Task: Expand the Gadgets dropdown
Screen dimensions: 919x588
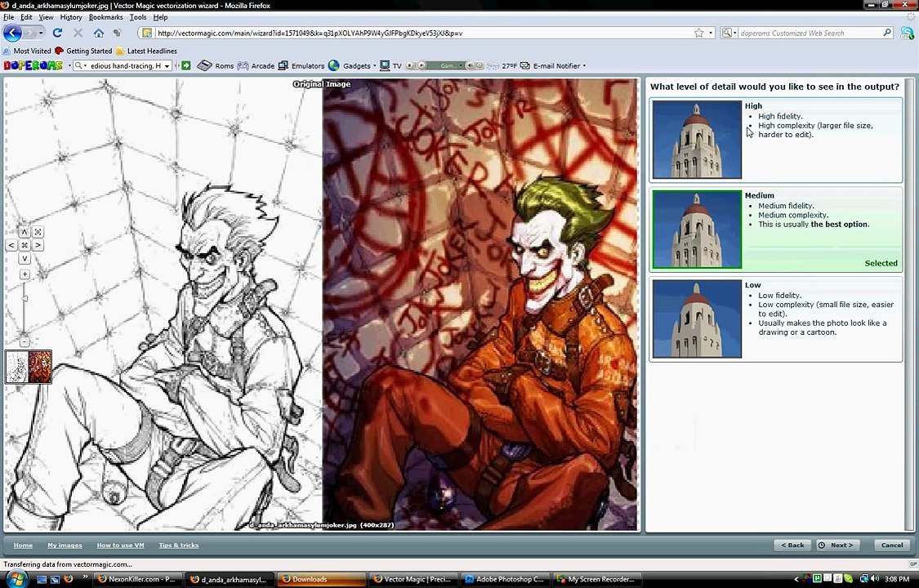Action: (374, 65)
